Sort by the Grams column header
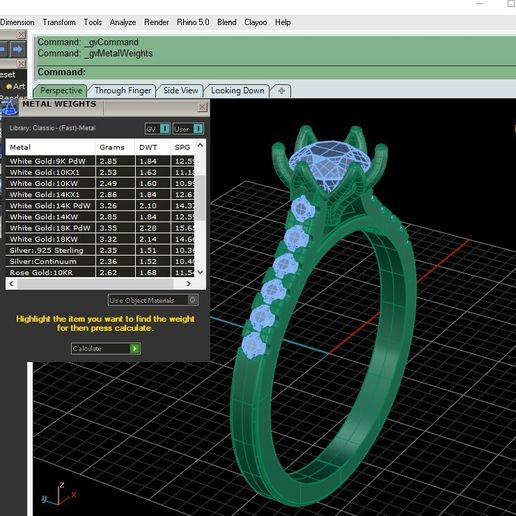This screenshot has width=516, height=516. pos(115,147)
